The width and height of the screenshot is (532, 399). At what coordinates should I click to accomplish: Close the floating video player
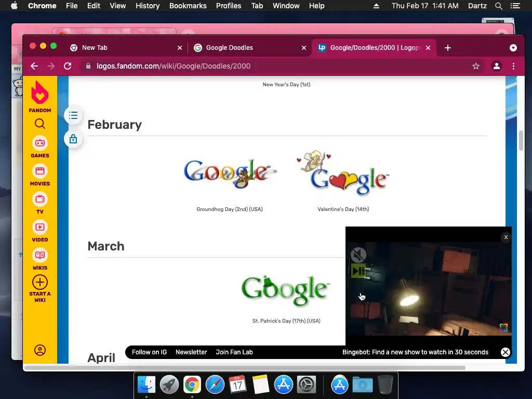[506, 237]
